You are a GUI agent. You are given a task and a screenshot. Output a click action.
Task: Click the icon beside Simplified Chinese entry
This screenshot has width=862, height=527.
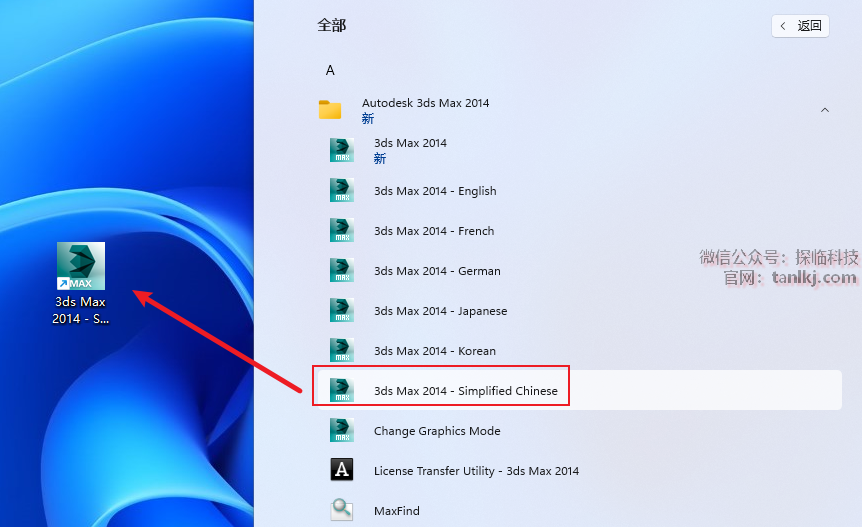click(x=341, y=390)
